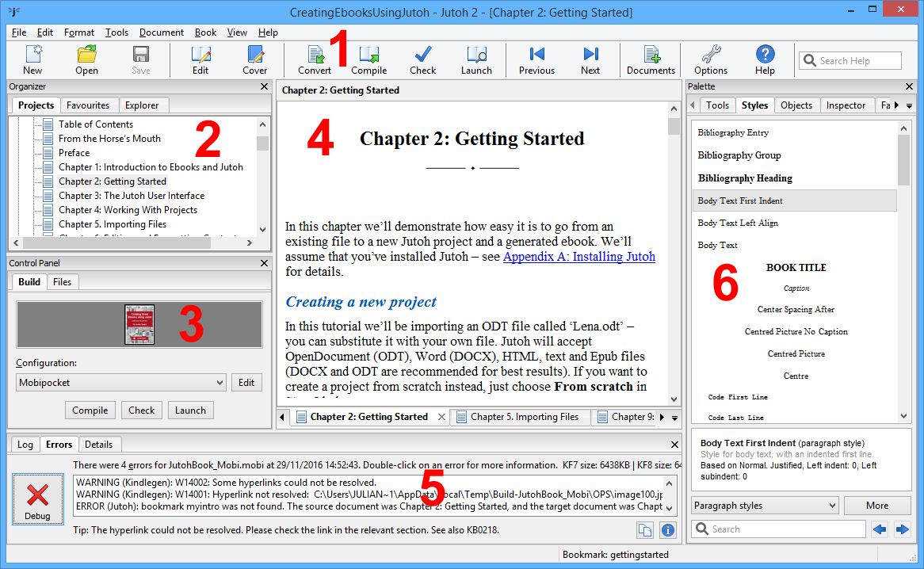Go to Previous document via toolbar
The image size is (924, 569).
(x=536, y=59)
